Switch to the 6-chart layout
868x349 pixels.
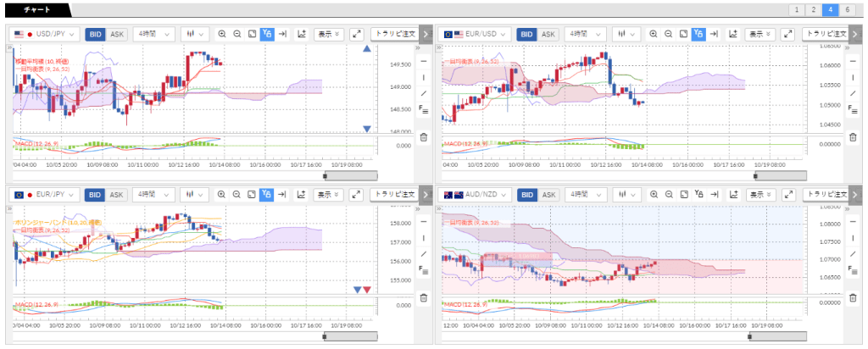tap(849, 9)
